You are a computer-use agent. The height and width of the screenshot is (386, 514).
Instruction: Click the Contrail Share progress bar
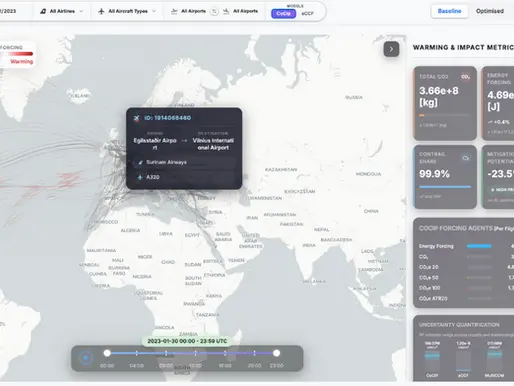445,187
